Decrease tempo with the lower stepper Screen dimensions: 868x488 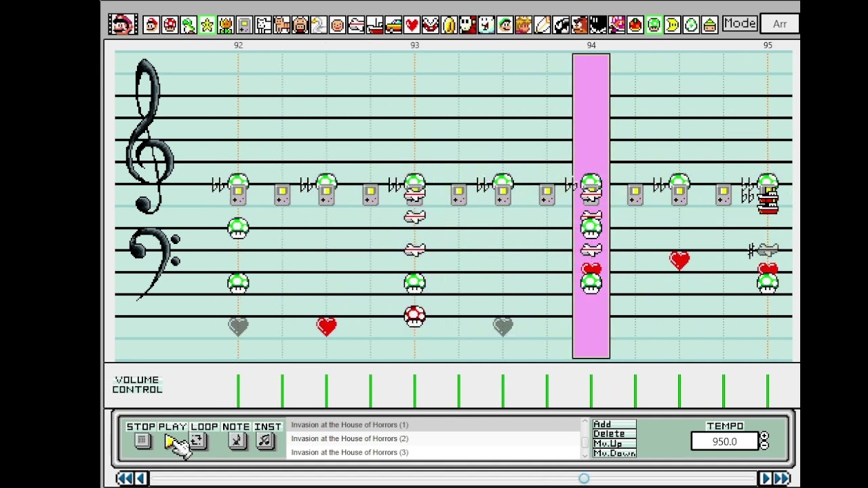[x=764, y=446]
